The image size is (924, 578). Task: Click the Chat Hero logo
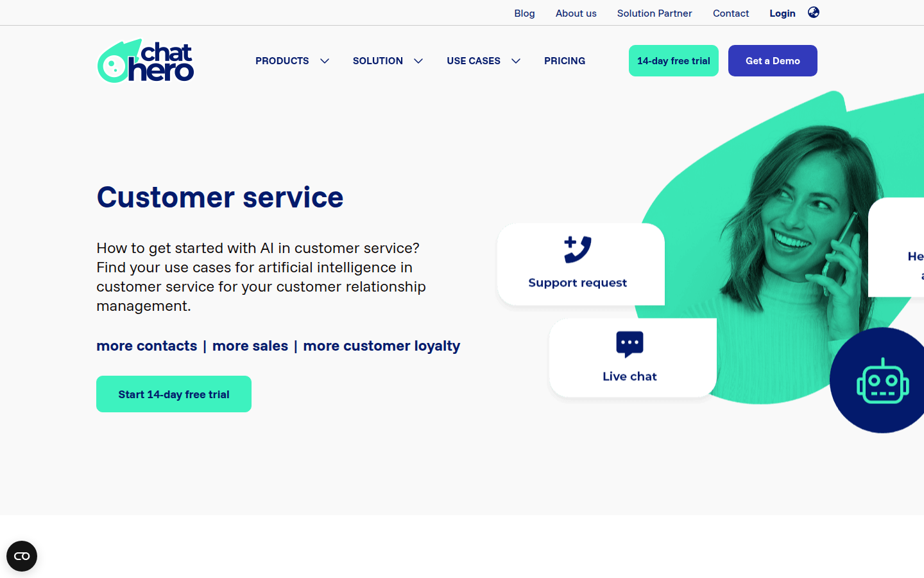[x=146, y=61]
